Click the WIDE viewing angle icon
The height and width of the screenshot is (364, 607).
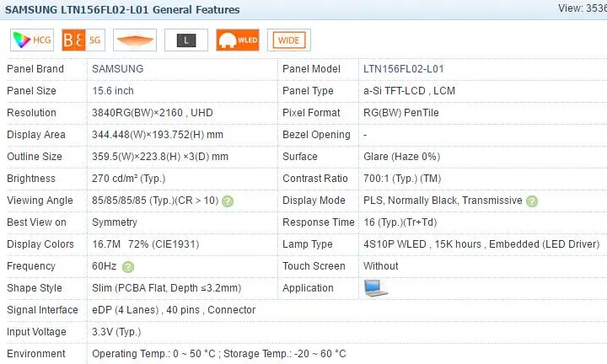click(x=289, y=40)
